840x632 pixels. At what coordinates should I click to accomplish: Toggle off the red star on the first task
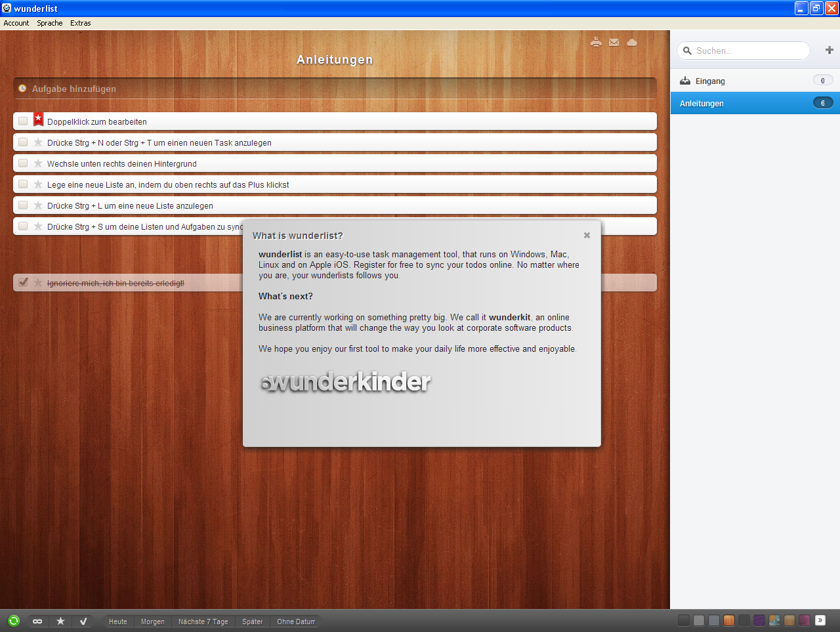pos(38,119)
